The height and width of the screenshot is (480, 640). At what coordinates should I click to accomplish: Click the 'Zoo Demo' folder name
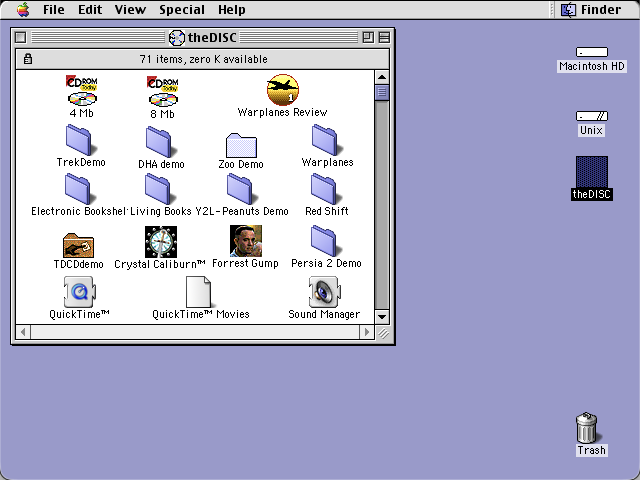(x=241, y=164)
